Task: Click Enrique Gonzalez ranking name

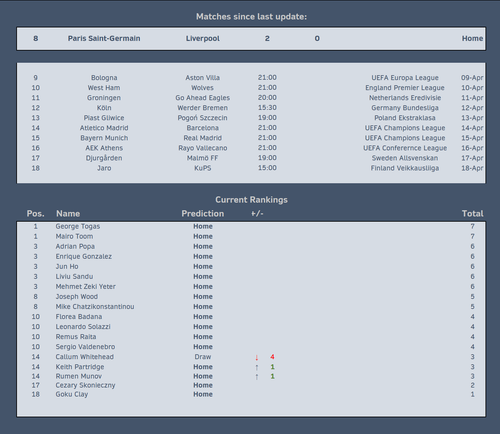Action: point(84,256)
